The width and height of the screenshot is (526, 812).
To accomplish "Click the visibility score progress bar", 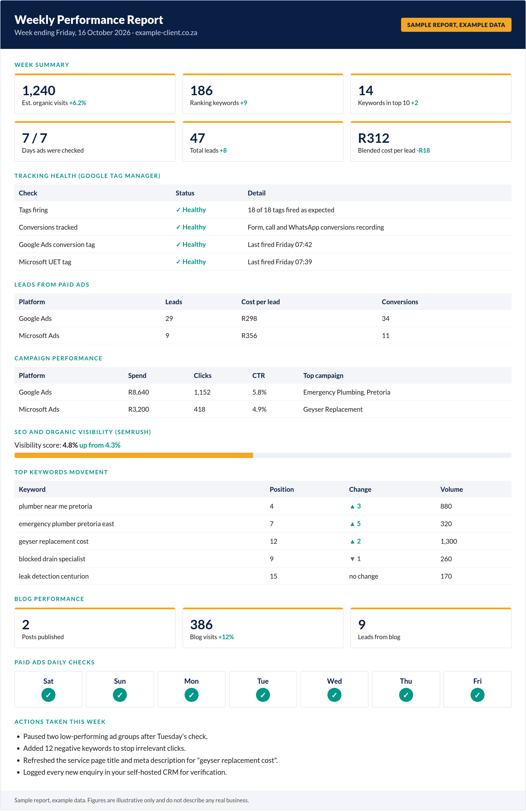I will click(263, 456).
